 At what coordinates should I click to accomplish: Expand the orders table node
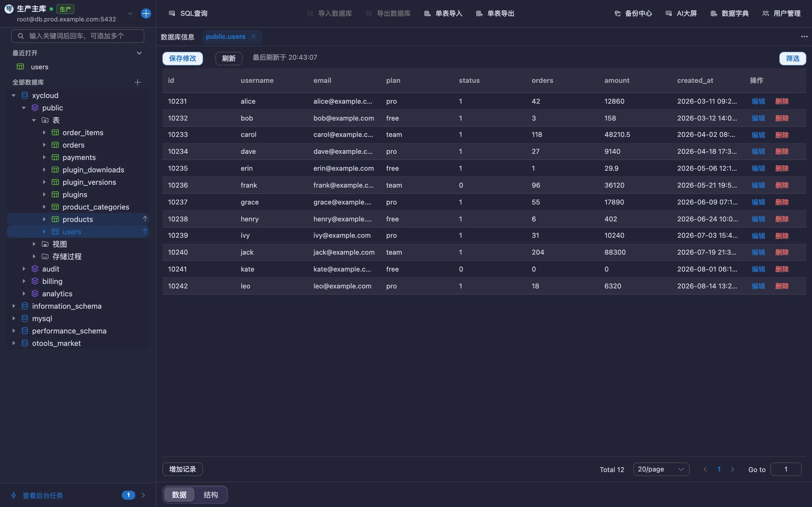[44, 145]
